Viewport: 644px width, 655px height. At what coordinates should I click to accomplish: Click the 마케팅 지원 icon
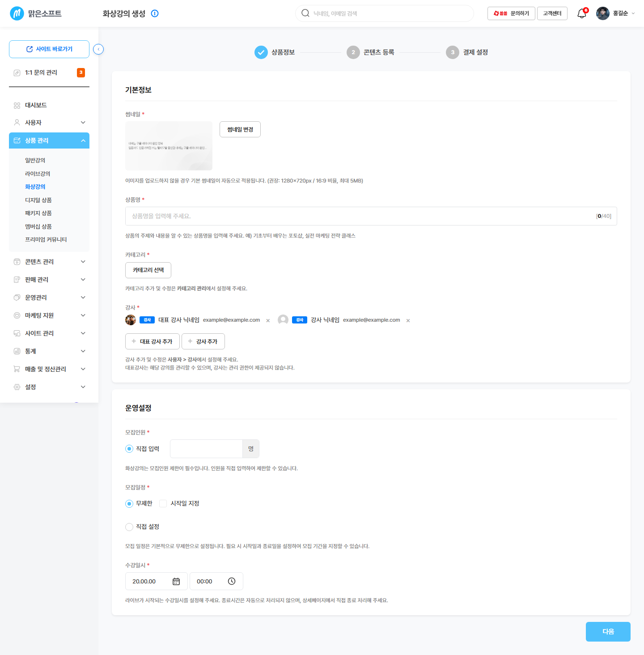[x=17, y=315]
